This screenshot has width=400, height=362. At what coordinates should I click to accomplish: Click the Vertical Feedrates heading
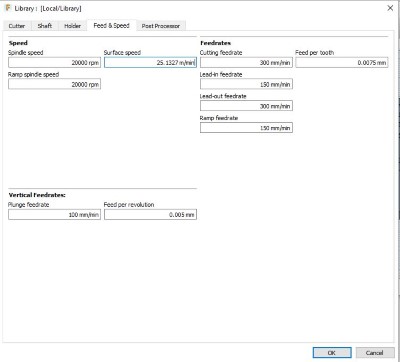pos(37,195)
